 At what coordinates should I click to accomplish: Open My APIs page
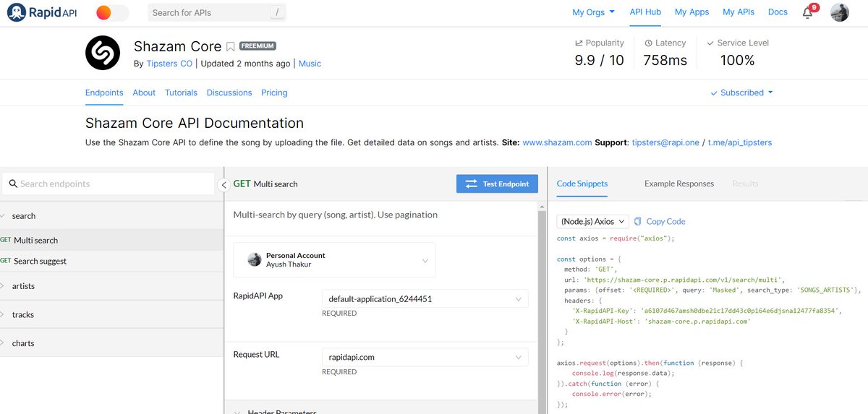point(739,12)
